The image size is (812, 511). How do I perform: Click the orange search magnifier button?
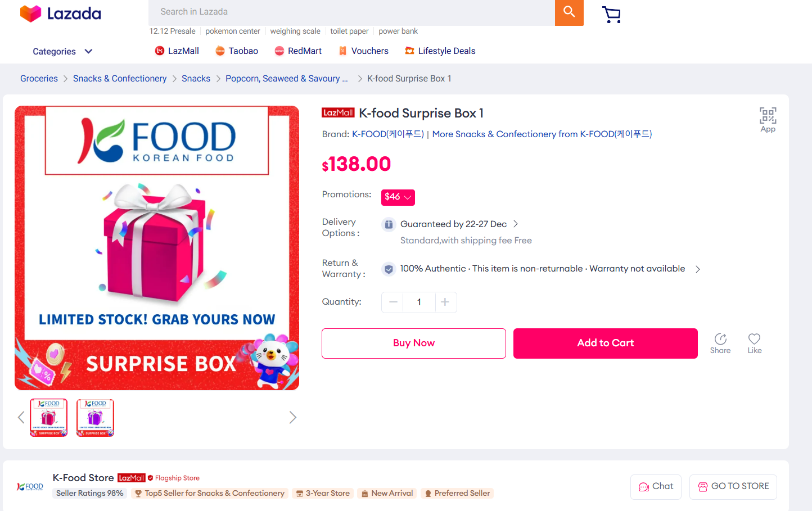(x=569, y=12)
